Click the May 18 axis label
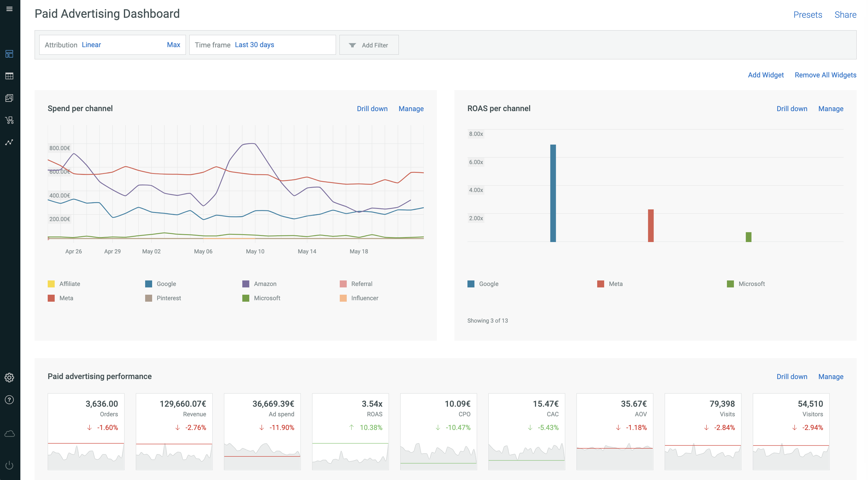 point(359,251)
